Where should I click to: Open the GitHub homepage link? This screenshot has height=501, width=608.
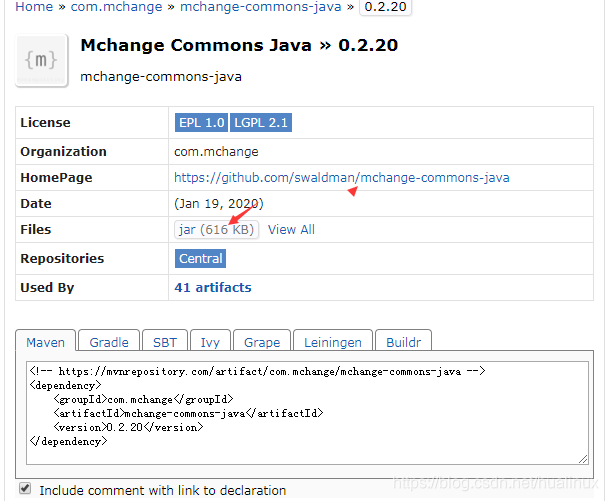coord(341,178)
